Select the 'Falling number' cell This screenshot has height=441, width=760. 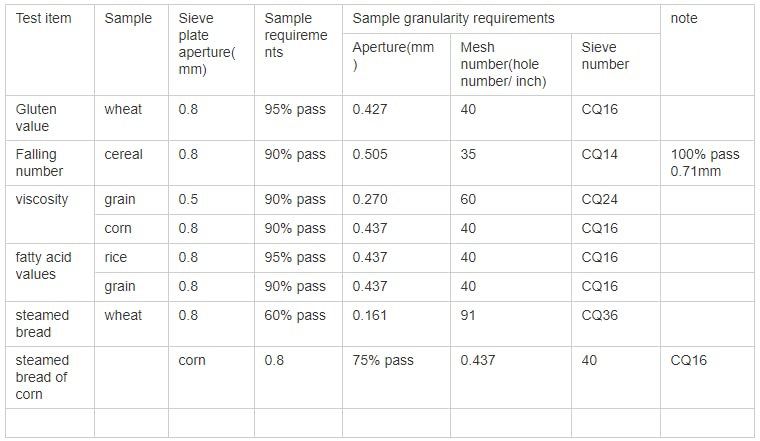50,163
